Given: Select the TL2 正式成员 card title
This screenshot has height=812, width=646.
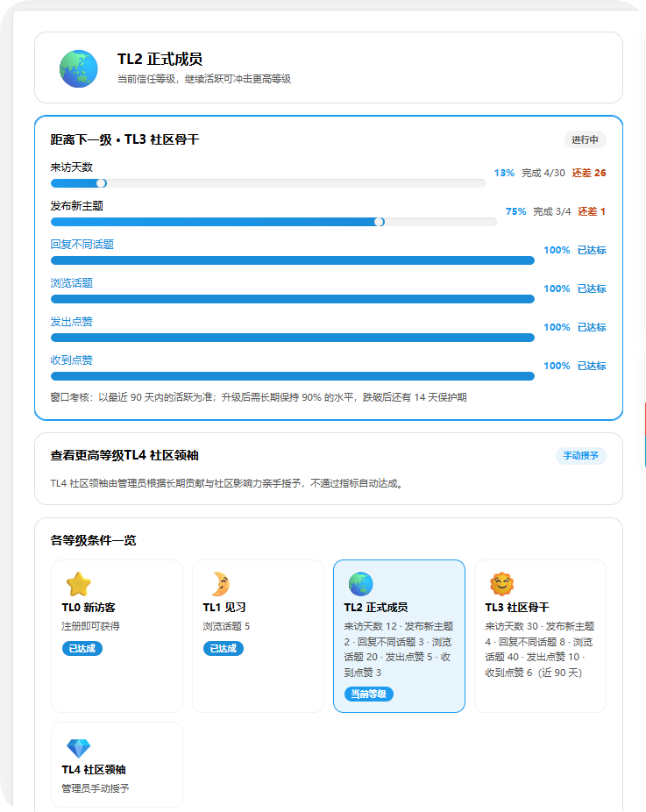Looking at the screenshot, I should pos(376,608).
